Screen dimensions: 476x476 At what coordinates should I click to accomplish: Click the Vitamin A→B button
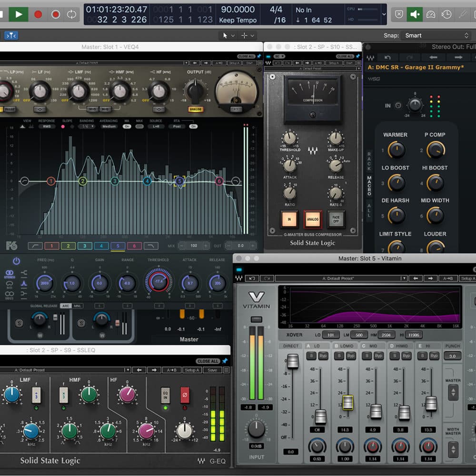[x=448, y=278]
